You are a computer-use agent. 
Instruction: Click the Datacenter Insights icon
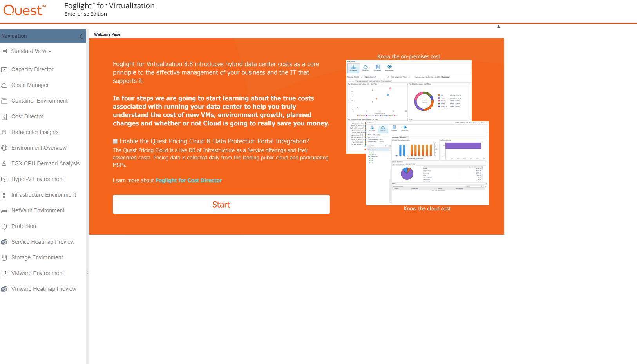[4, 132]
